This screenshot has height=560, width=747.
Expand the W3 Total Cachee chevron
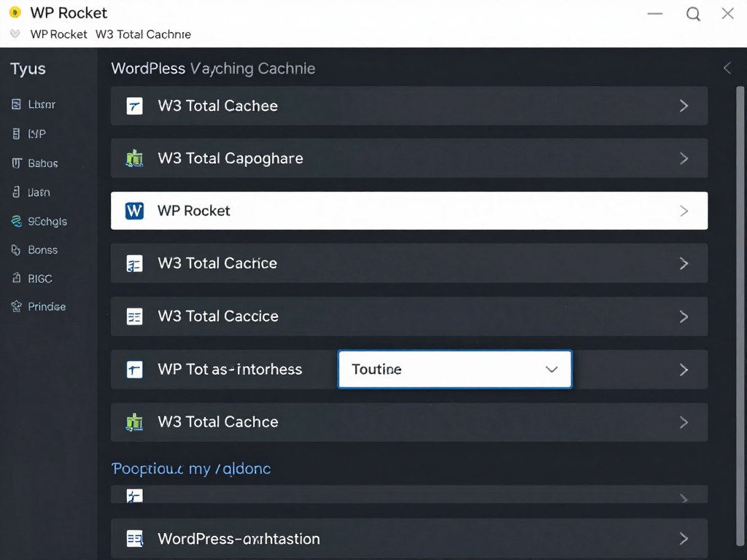[684, 106]
